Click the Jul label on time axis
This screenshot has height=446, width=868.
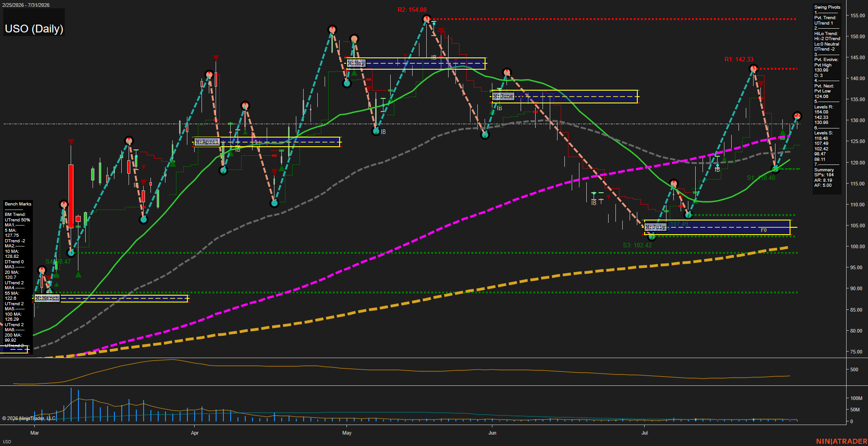(x=644, y=433)
